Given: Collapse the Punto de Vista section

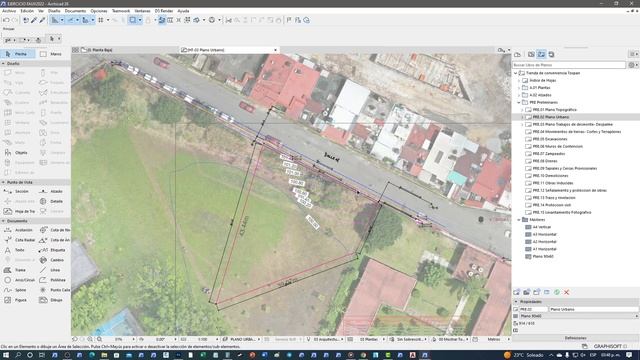Looking at the screenshot, I should (x=4, y=182).
